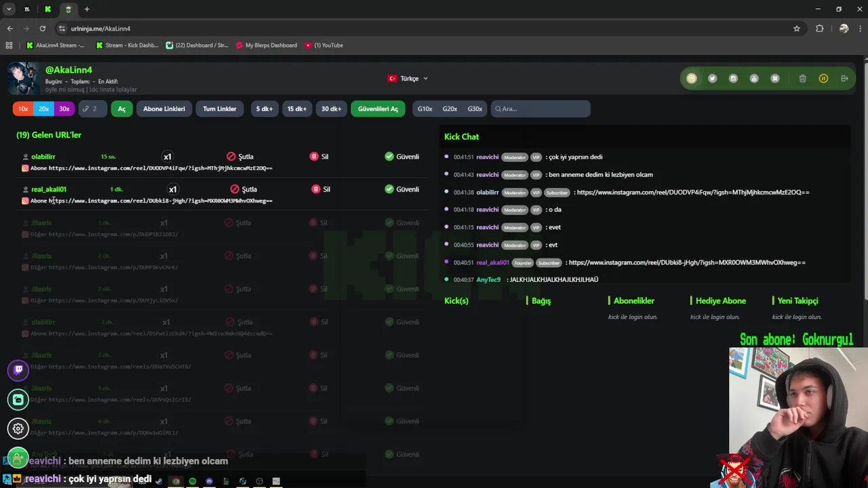Click Spotify icon in taskbar
The image size is (868, 488).
[x=193, y=481]
